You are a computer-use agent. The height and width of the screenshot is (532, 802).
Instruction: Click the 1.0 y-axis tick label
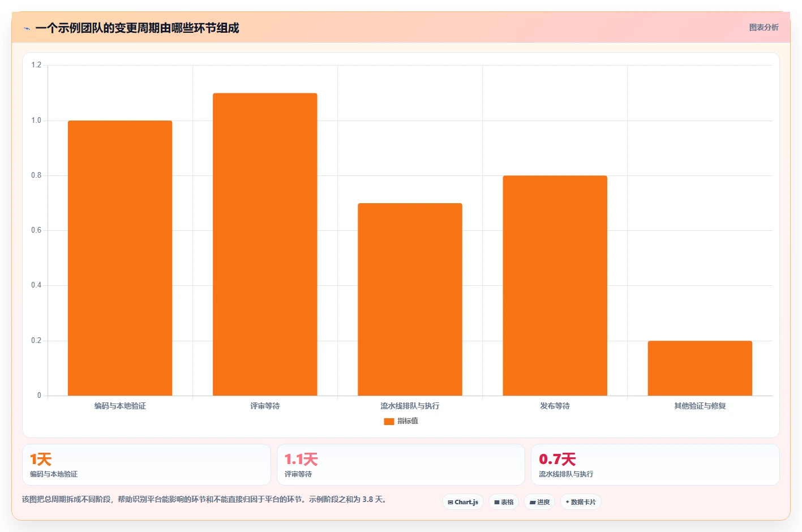[x=36, y=121]
